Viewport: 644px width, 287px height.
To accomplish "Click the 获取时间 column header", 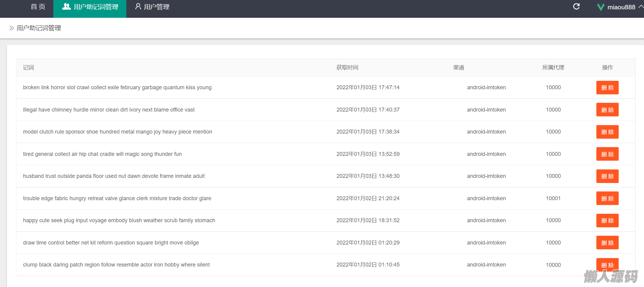I will click(347, 68).
